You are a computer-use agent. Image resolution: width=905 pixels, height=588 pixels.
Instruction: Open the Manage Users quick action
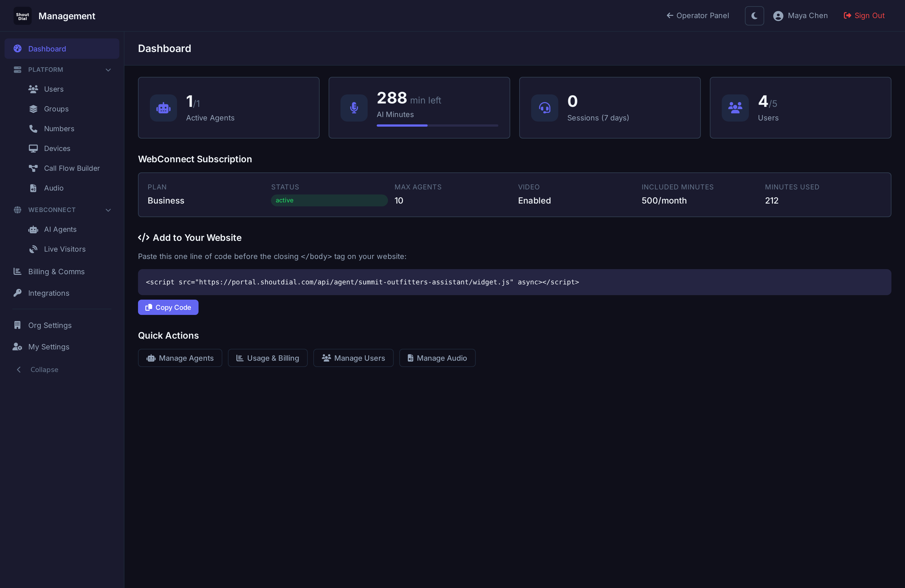click(x=353, y=358)
